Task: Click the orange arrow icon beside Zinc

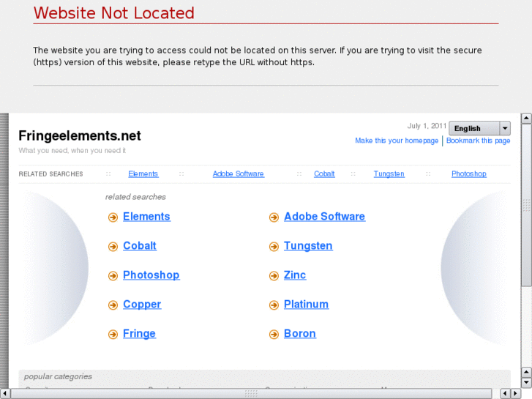Action: (274, 276)
